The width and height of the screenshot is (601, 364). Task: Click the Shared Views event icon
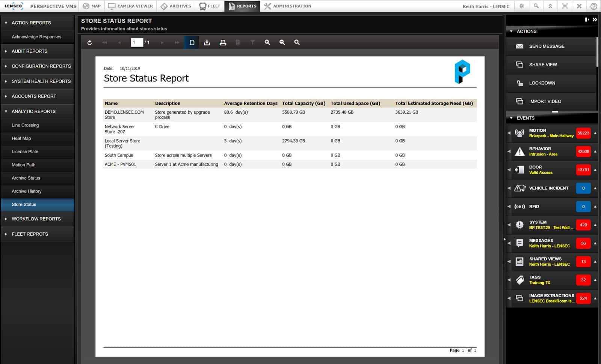pos(519,262)
